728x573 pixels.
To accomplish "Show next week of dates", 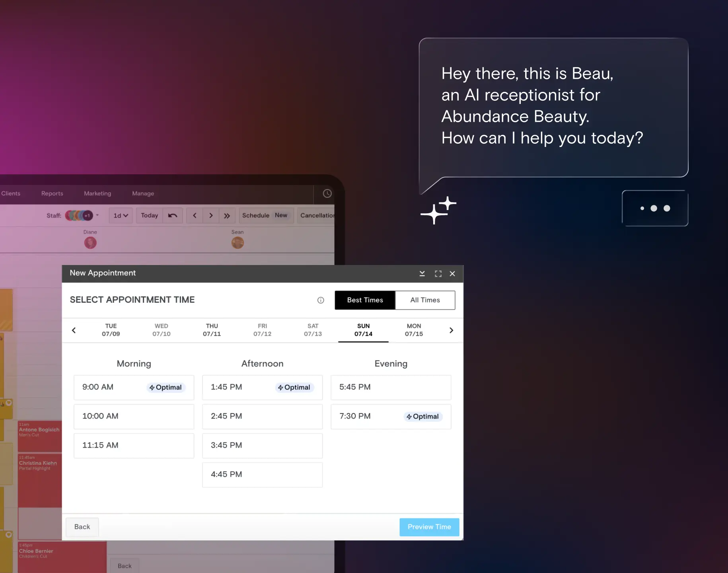I will [451, 330].
